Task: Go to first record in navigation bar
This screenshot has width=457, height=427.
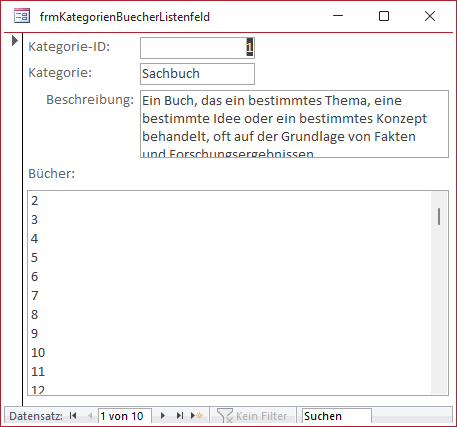Action: [x=73, y=416]
